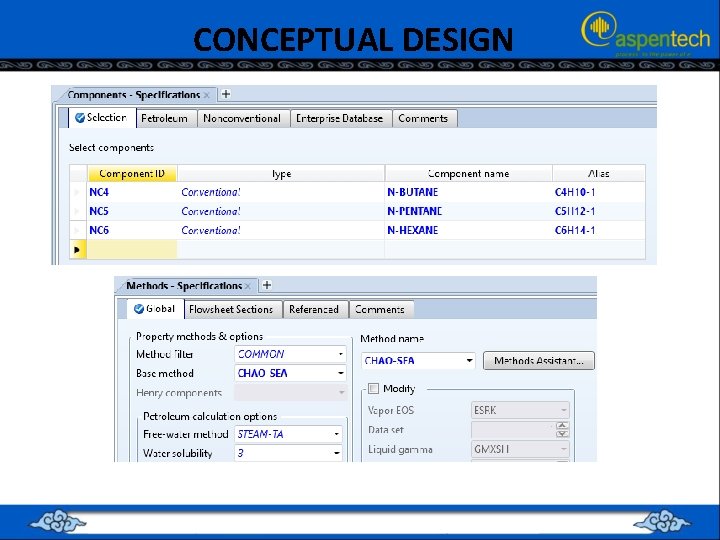This screenshot has height=540, width=720.
Task: Open the Method name dropdown
Action: (469, 360)
